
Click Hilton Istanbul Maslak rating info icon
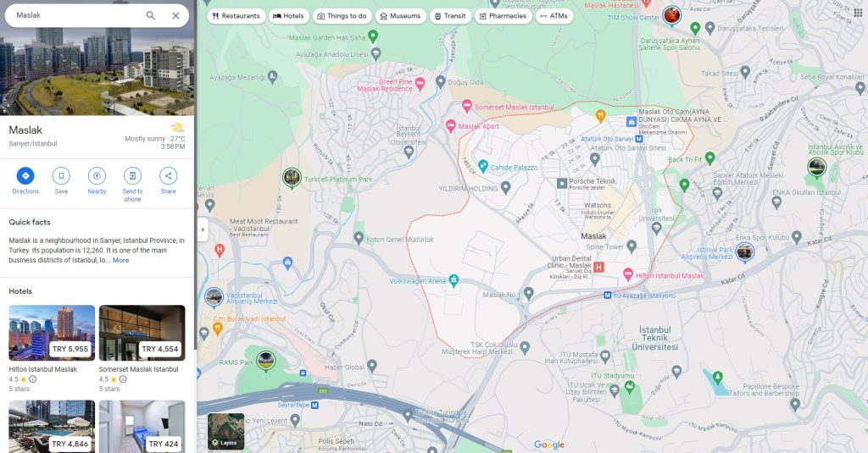(x=33, y=379)
